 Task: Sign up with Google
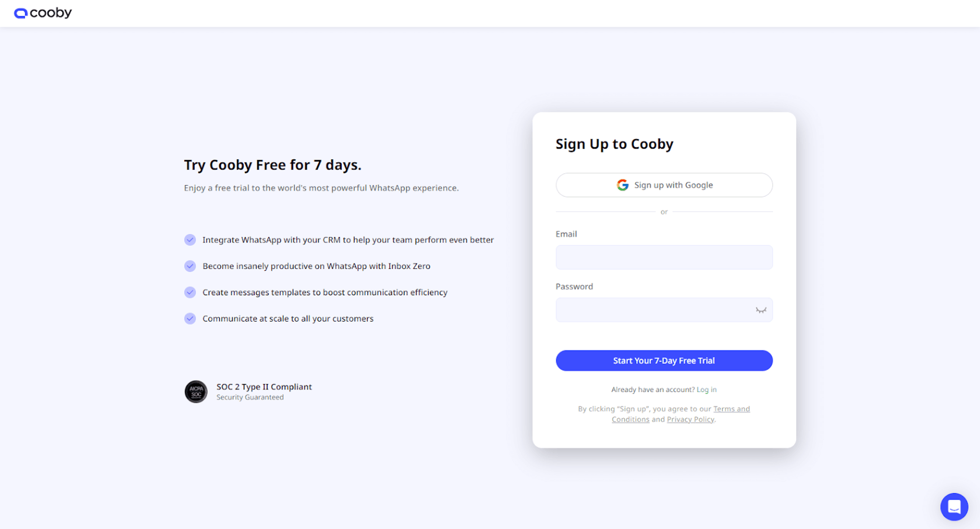point(664,185)
